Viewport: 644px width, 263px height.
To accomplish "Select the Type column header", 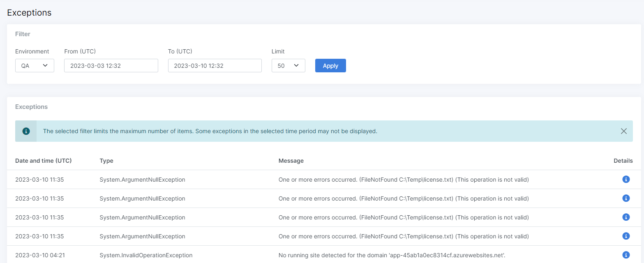I will click(x=106, y=161).
